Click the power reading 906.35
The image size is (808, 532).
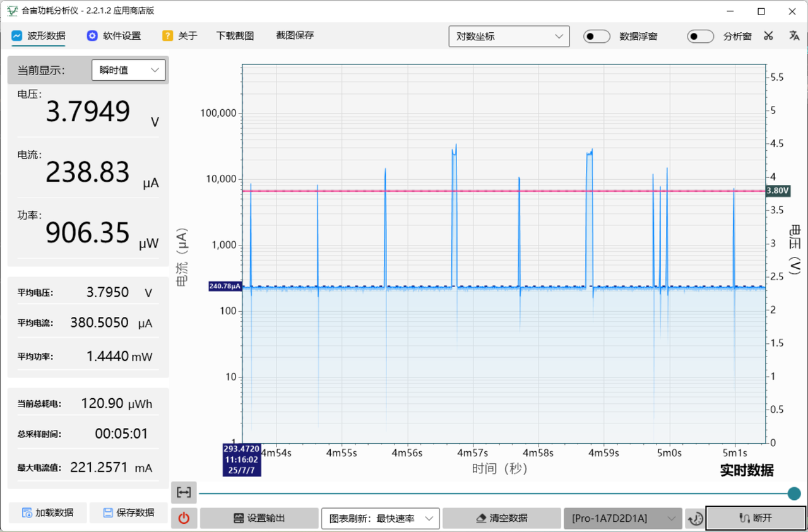point(88,233)
